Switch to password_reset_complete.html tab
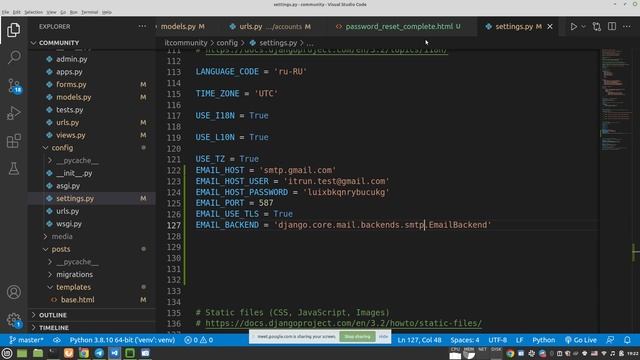The height and width of the screenshot is (360, 640). (x=398, y=27)
